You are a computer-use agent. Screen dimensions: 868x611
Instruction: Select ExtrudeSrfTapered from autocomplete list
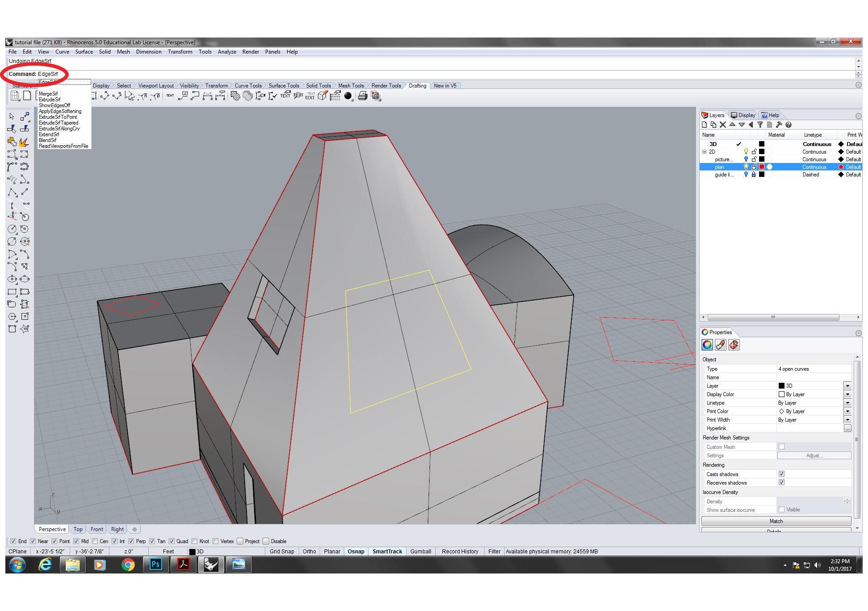[x=58, y=123]
